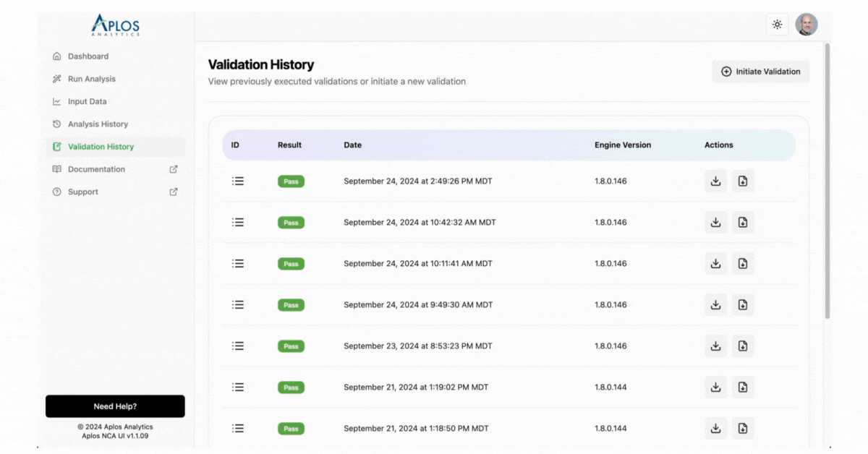This screenshot has height=454, width=868.
Task: Click engine version 1.8.0.146 in 9:49:30 AM row
Action: (x=610, y=304)
